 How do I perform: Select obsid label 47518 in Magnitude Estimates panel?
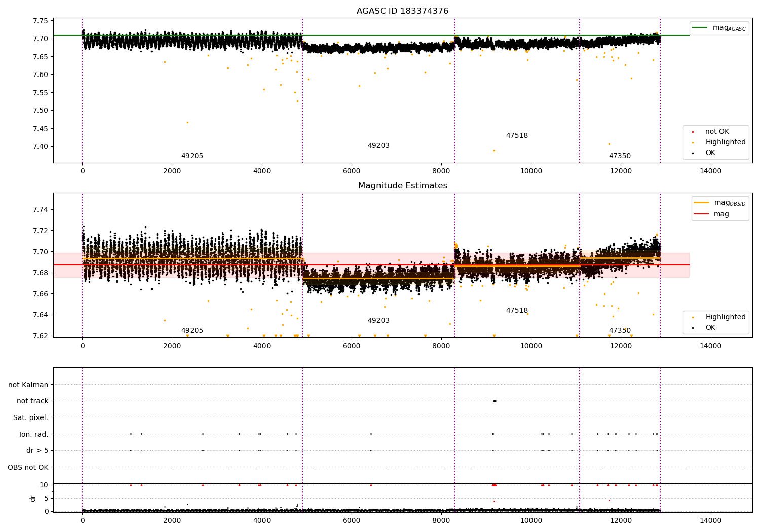(517, 311)
